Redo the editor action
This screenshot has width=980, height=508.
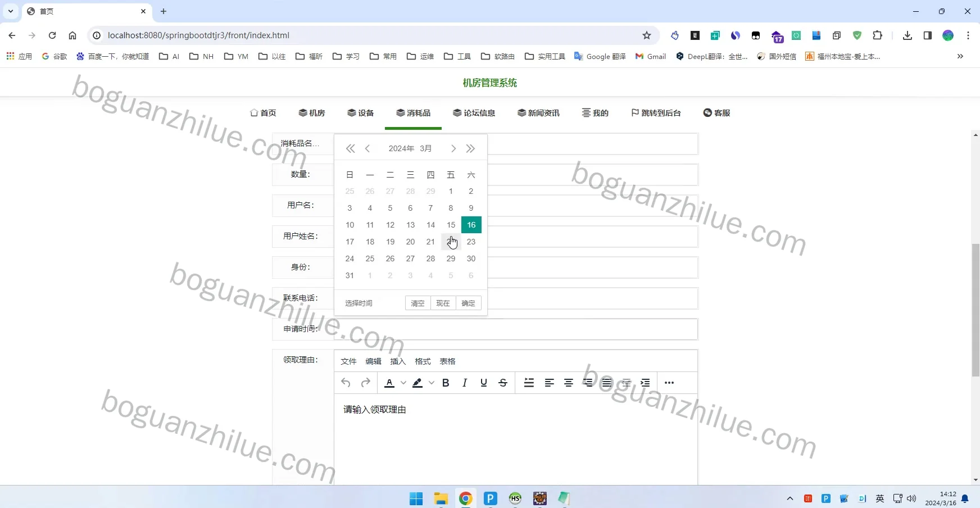[366, 383]
